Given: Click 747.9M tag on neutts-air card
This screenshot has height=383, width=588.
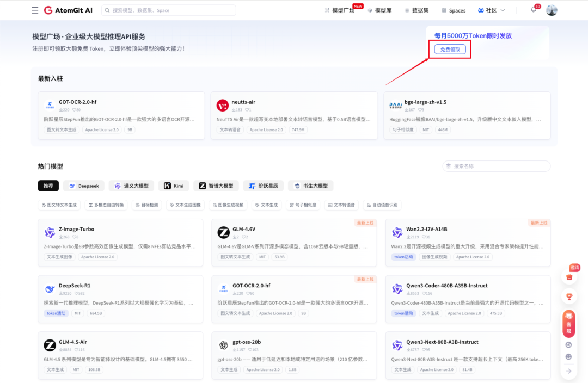Looking at the screenshot, I should pyautogui.click(x=298, y=129).
